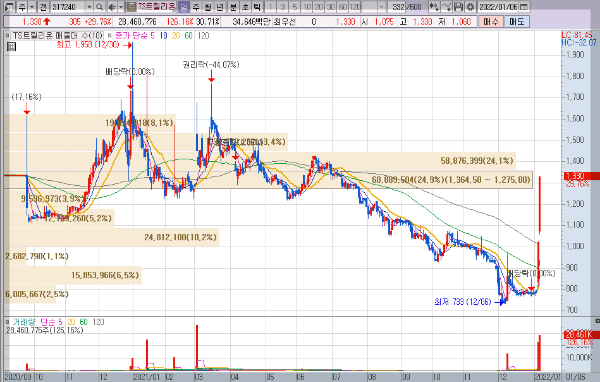Click the current price 1,330 in quote bar

pyautogui.click(x=32, y=22)
